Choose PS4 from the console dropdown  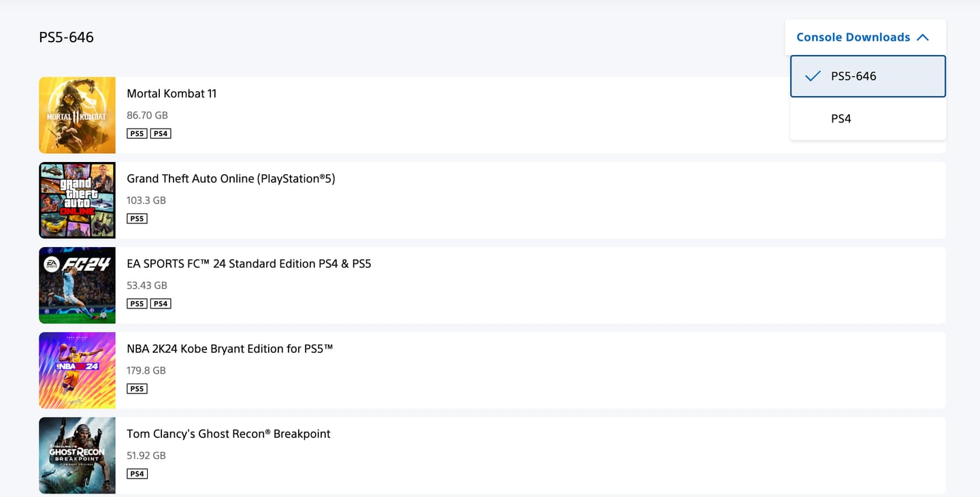point(868,118)
